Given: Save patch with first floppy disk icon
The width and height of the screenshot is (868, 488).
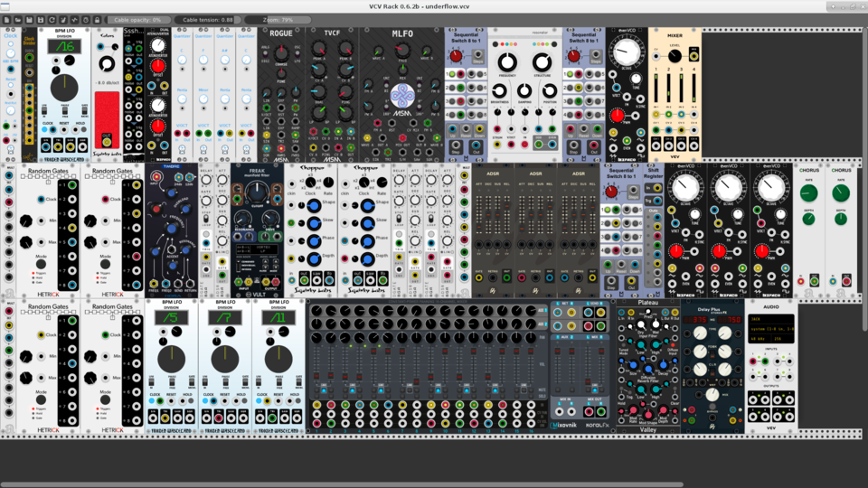Looking at the screenshot, I should click(29, 20).
